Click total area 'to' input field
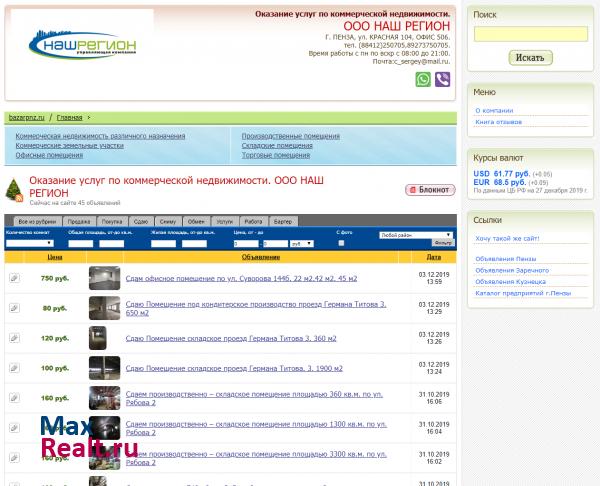 point(112,244)
